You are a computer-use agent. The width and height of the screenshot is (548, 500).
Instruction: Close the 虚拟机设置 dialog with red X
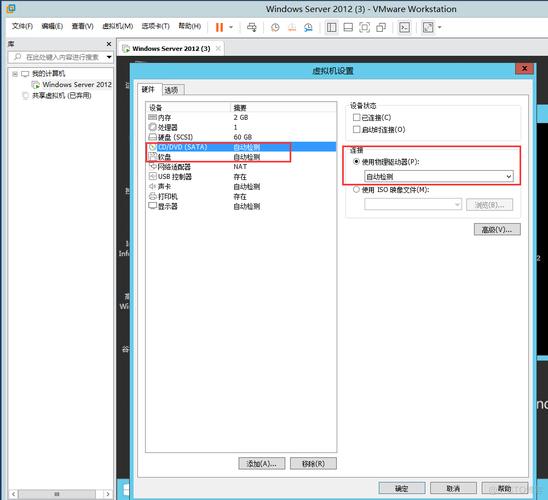click(x=524, y=68)
